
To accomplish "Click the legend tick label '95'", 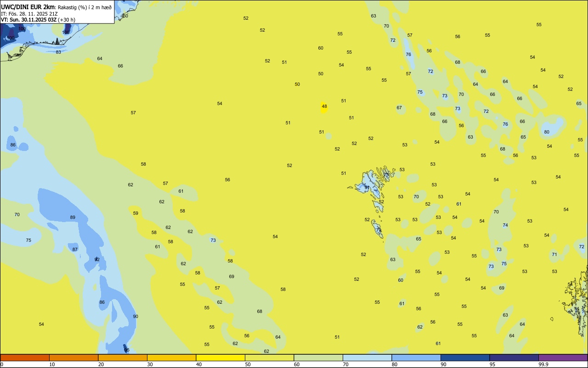I will (492, 364).
